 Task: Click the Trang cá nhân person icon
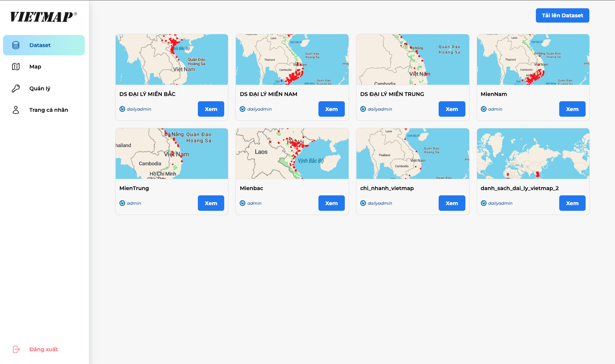point(16,110)
